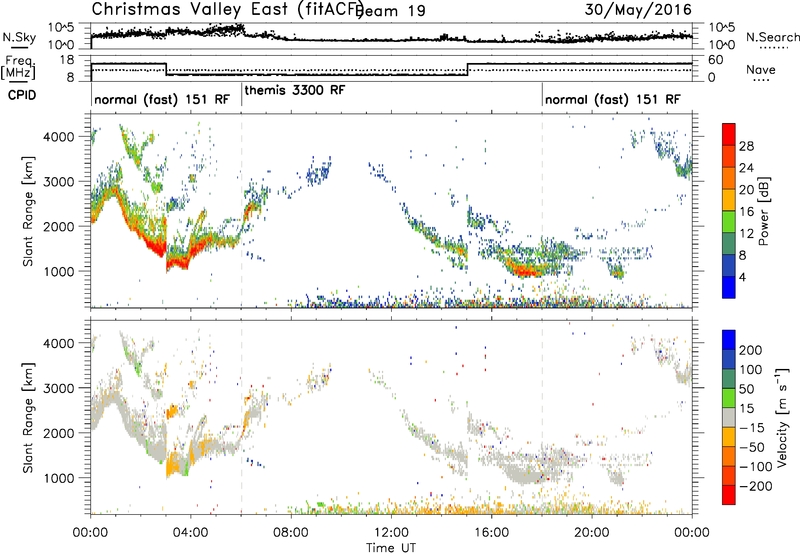The image size is (800, 554).
Task: Click the '12:00' time axis tick label
Action: click(391, 533)
